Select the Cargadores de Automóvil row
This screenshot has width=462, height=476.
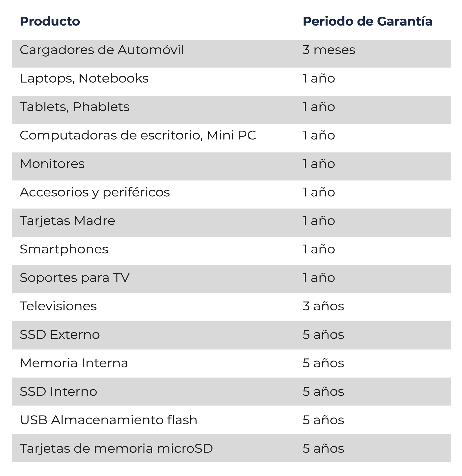[x=231, y=54]
